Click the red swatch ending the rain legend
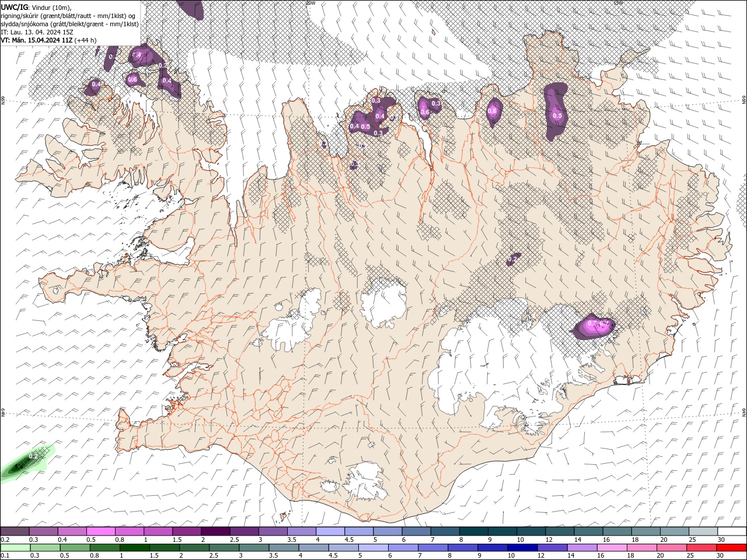Image resolution: width=747 pixels, height=560 pixels. pyautogui.click(x=731, y=548)
